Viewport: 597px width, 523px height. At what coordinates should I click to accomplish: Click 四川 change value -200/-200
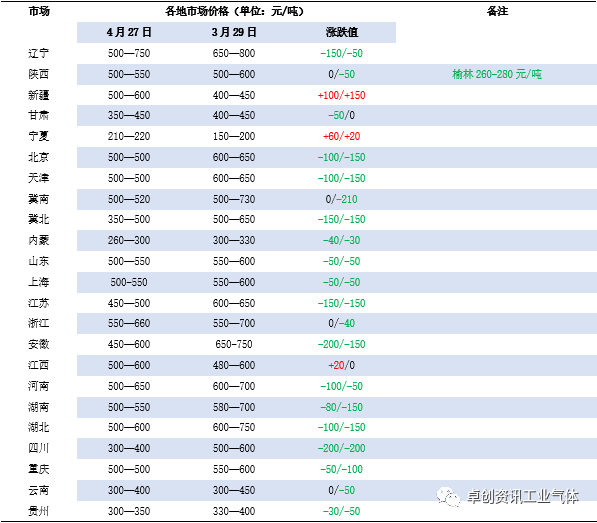pyautogui.click(x=342, y=448)
